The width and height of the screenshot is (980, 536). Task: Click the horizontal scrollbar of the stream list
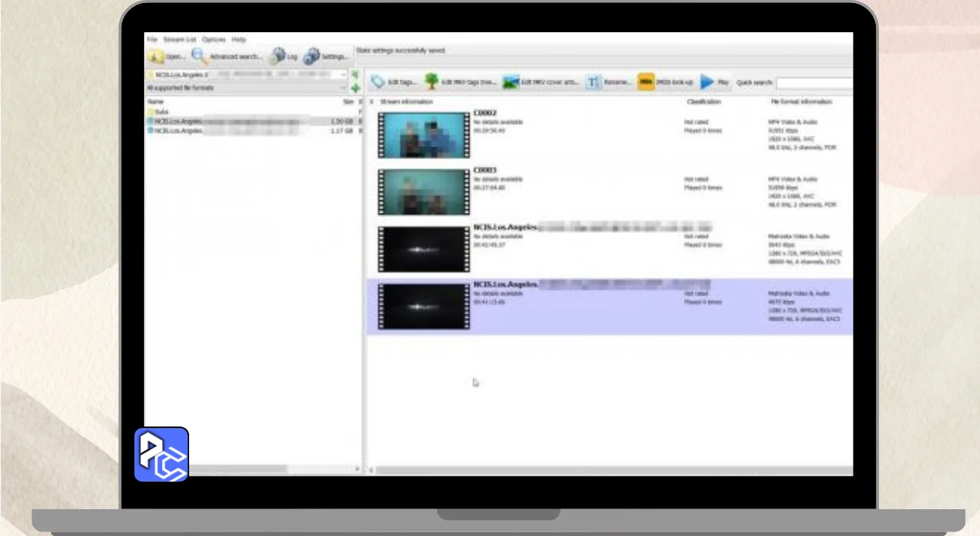pos(615,470)
